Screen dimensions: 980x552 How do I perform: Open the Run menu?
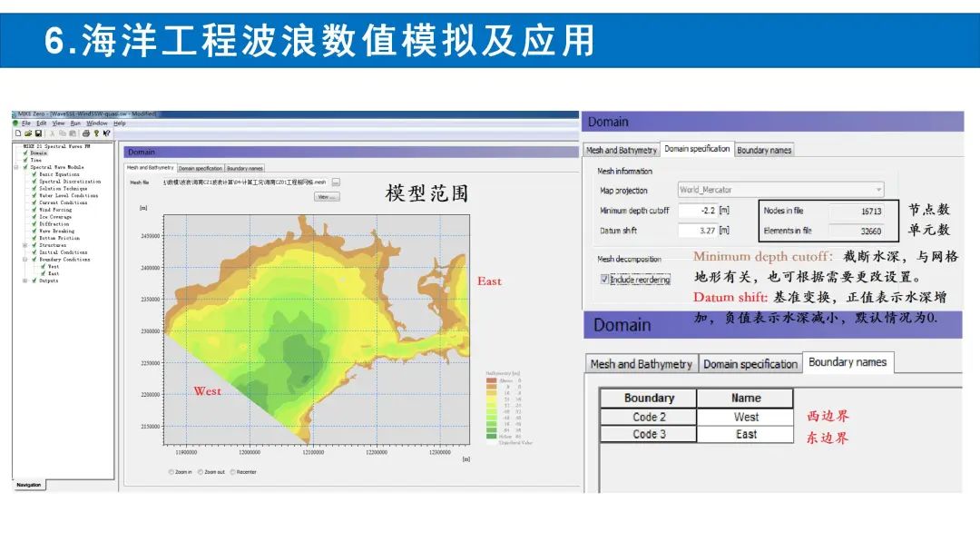[75, 123]
